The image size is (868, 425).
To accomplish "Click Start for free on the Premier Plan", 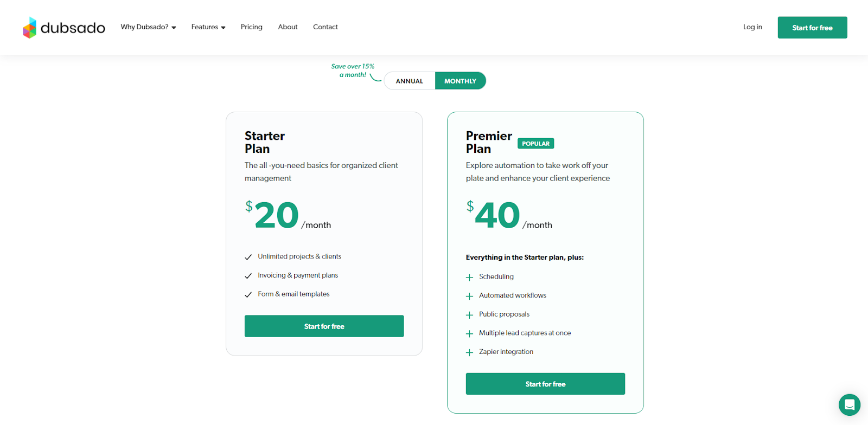I will pos(545,383).
